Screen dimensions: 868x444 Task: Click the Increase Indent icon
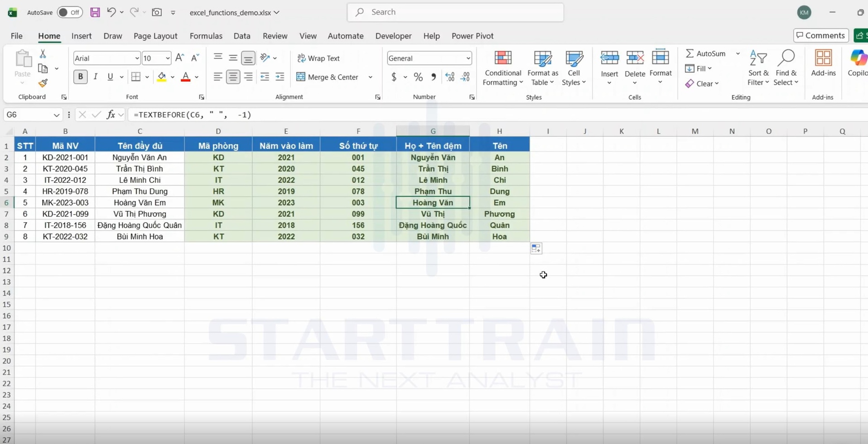click(x=280, y=77)
